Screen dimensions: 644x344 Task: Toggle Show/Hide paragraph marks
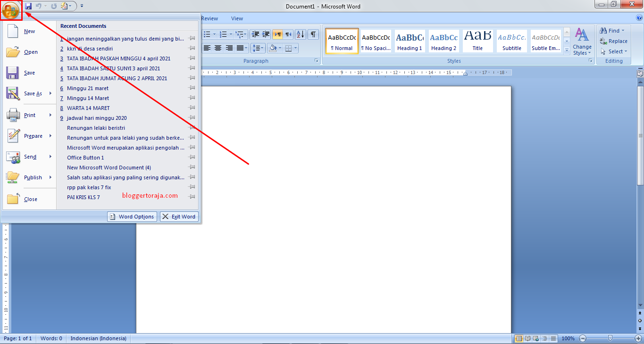coord(312,34)
